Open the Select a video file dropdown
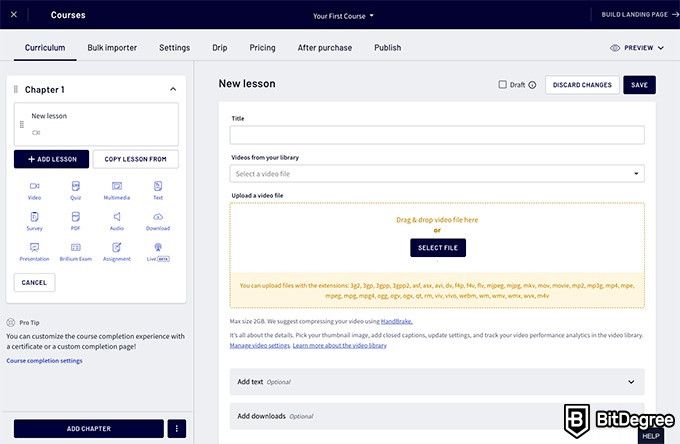This screenshot has height=444, width=680. point(437,173)
